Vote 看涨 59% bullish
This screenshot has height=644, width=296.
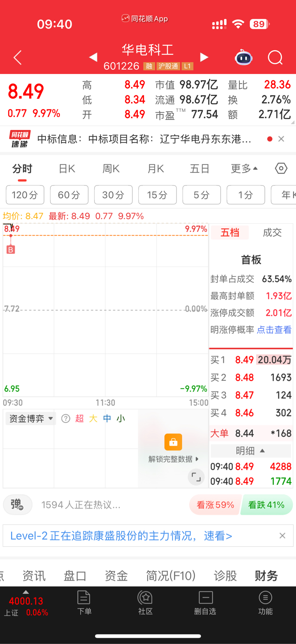(215, 505)
